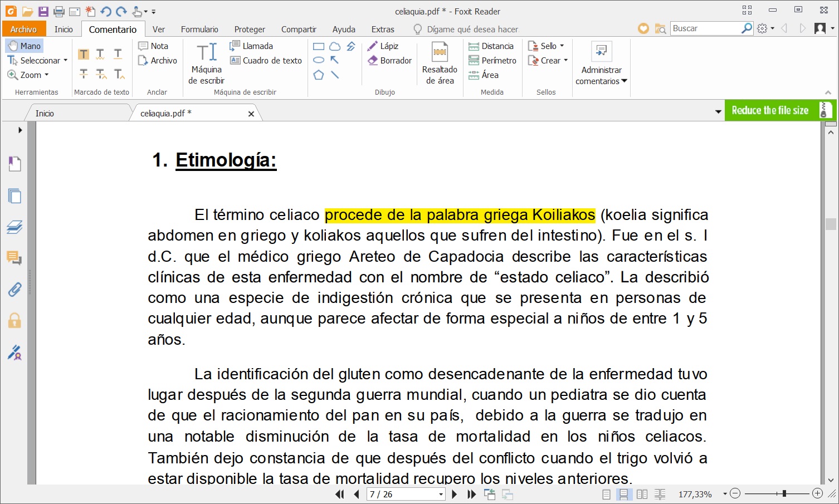
Task: Expand the Zoom tool dropdown
Action: pos(47,75)
